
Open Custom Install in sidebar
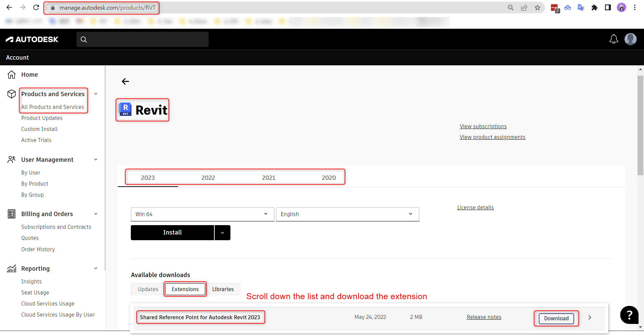coord(39,129)
